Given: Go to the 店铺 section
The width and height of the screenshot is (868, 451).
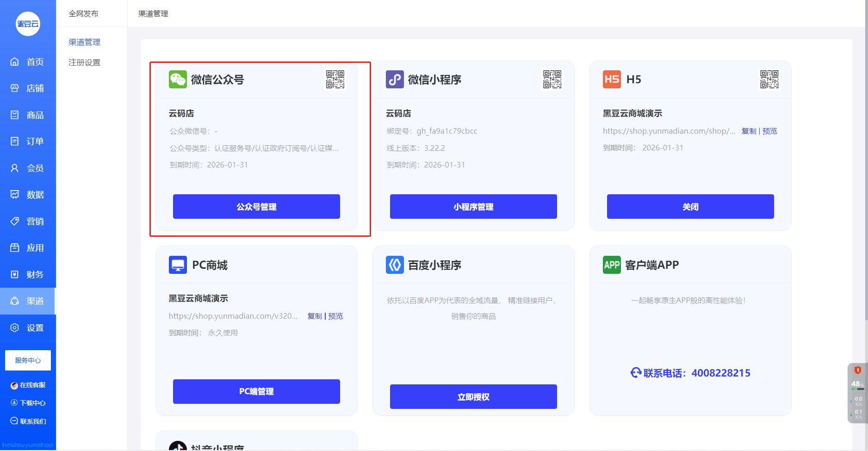Looking at the screenshot, I should point(28,88).
